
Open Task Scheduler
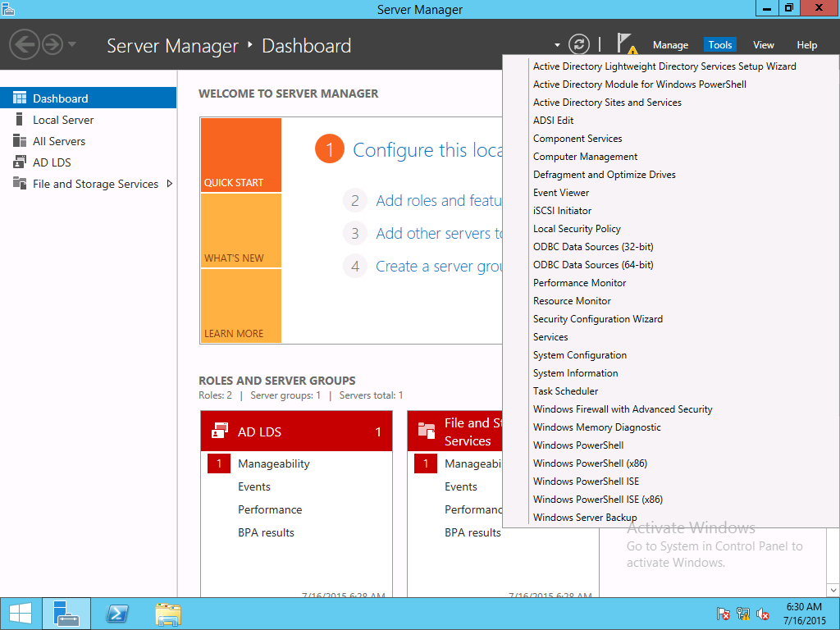[565, 391]
